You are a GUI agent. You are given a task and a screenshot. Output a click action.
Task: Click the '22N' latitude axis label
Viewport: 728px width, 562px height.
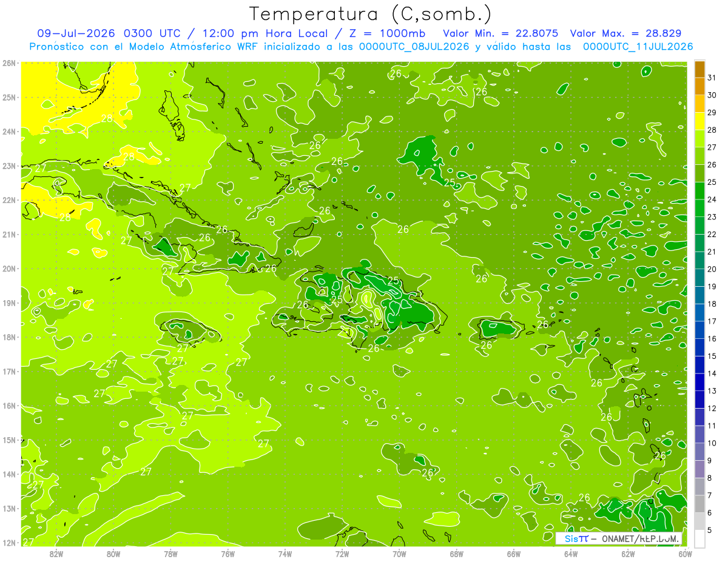click(8, 200)
